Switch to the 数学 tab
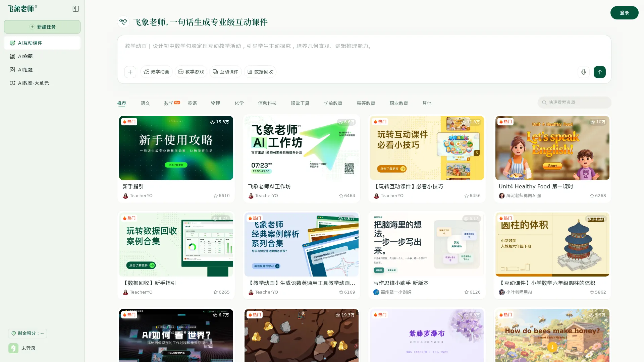Screen dimensions: 644x362 [169, 103]
